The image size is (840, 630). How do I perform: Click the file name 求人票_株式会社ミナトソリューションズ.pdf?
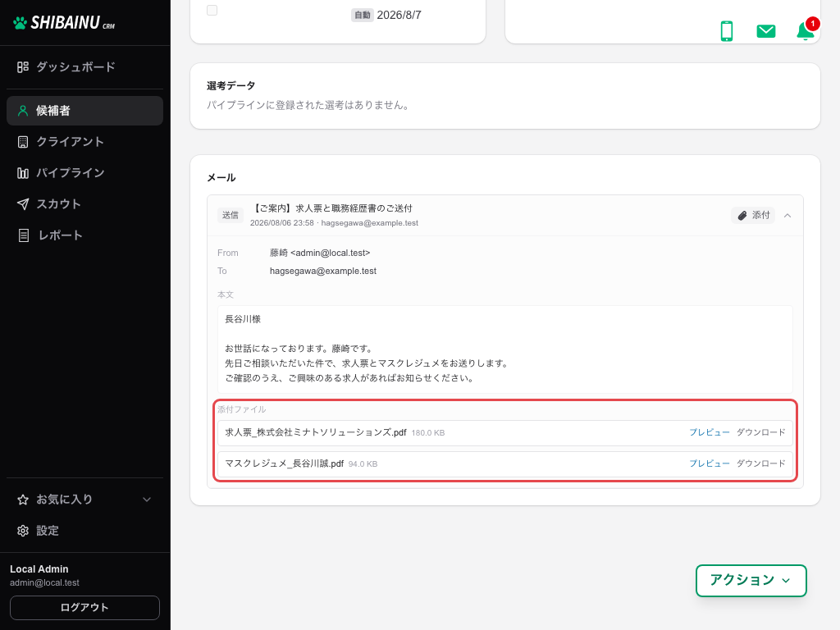point(316,433)
